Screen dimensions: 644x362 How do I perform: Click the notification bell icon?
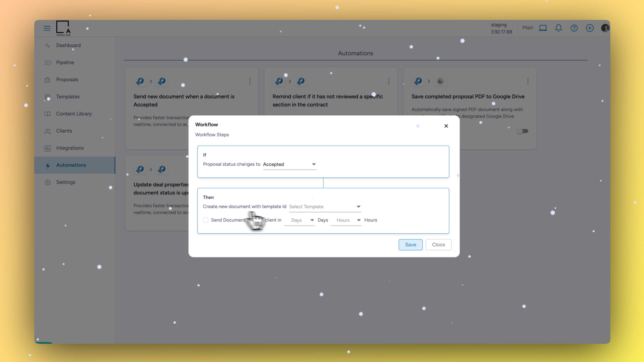point(558,28)
